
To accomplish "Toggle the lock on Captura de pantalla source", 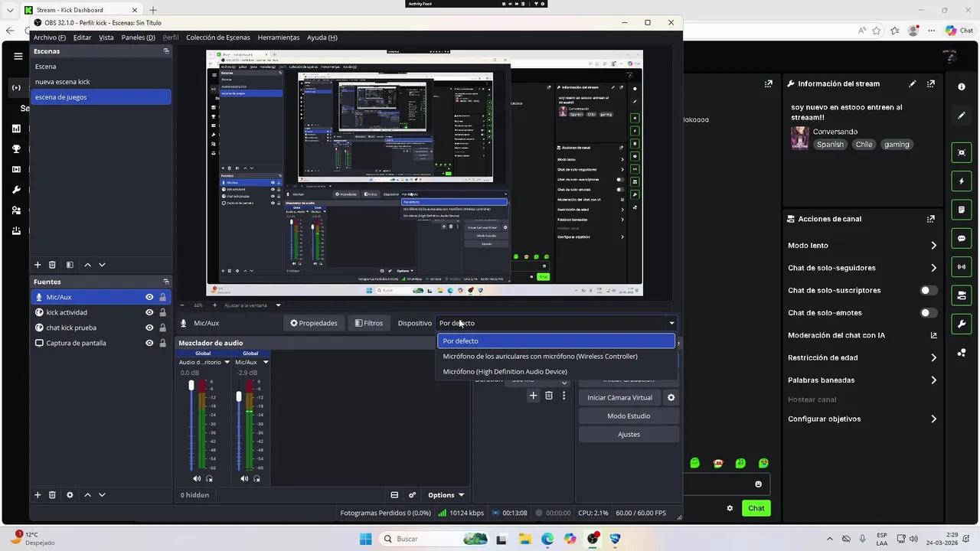I will point(162,343).
